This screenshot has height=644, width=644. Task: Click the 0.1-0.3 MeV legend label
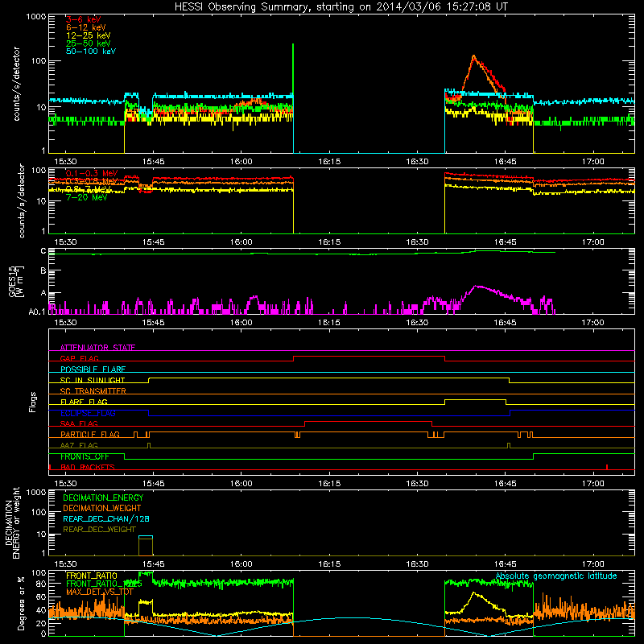click(92, 173)
